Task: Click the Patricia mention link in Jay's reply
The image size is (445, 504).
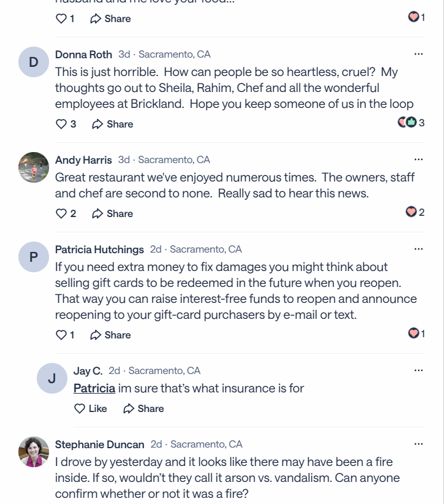Action: (94, 388)
